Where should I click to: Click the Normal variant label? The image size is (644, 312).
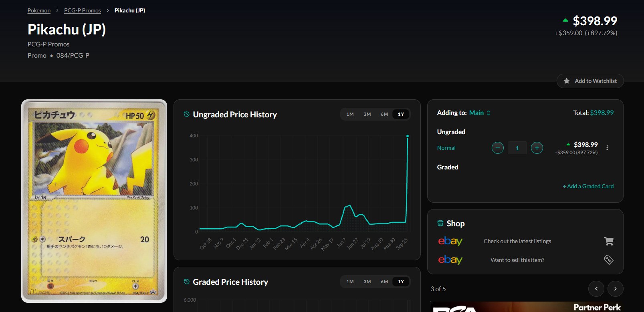tap(446, 148)
